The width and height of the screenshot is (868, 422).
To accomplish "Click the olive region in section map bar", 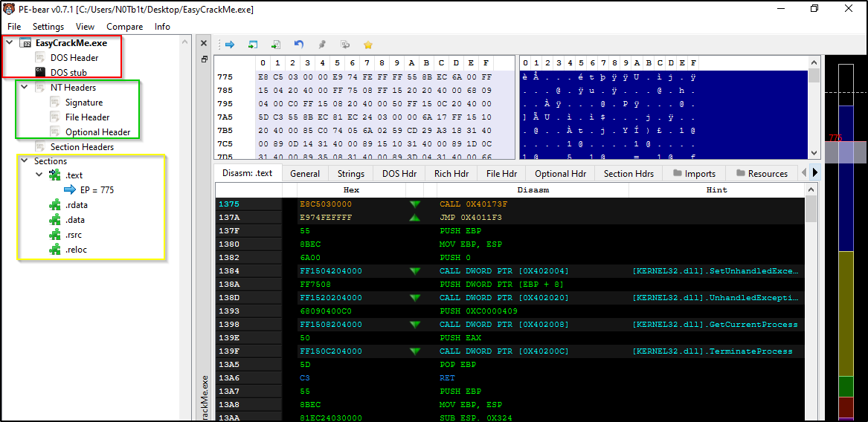I will tap(846, 312).
